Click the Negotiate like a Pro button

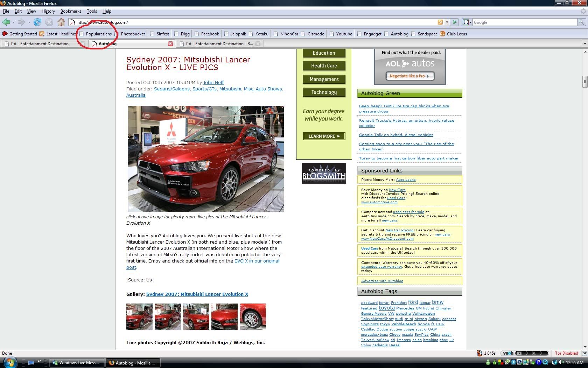click(410, 76)
